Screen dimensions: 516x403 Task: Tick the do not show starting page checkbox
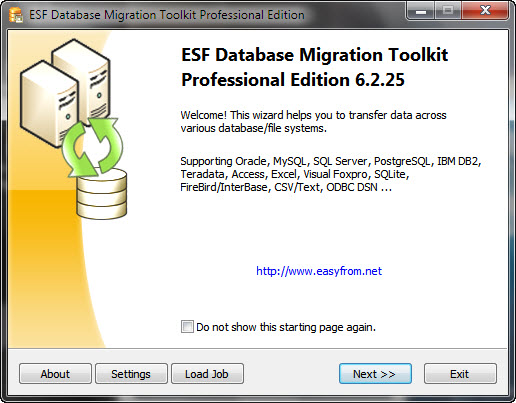187,326
